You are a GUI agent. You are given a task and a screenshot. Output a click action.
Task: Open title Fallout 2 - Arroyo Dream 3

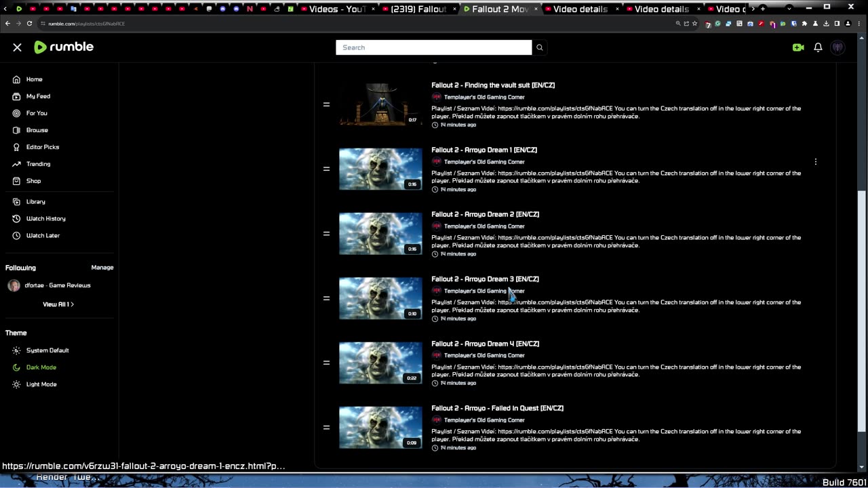pos(485,279)
